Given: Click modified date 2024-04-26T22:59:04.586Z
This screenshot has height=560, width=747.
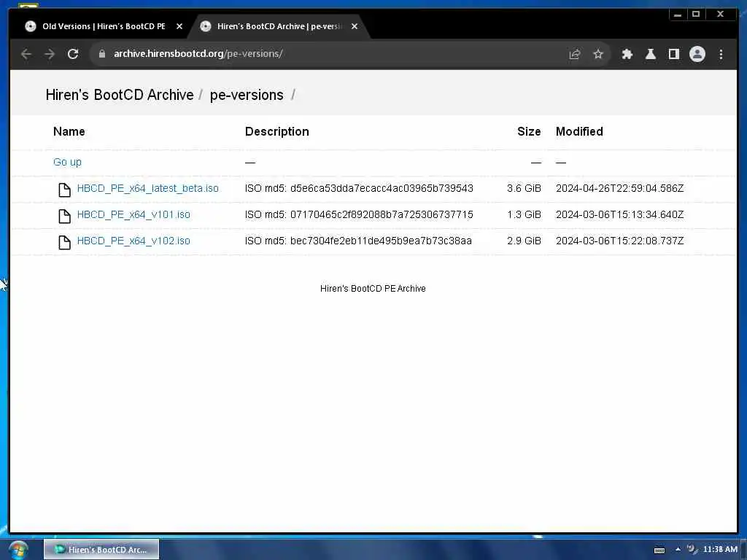Looking at the screenshot, I should point(620,189).
